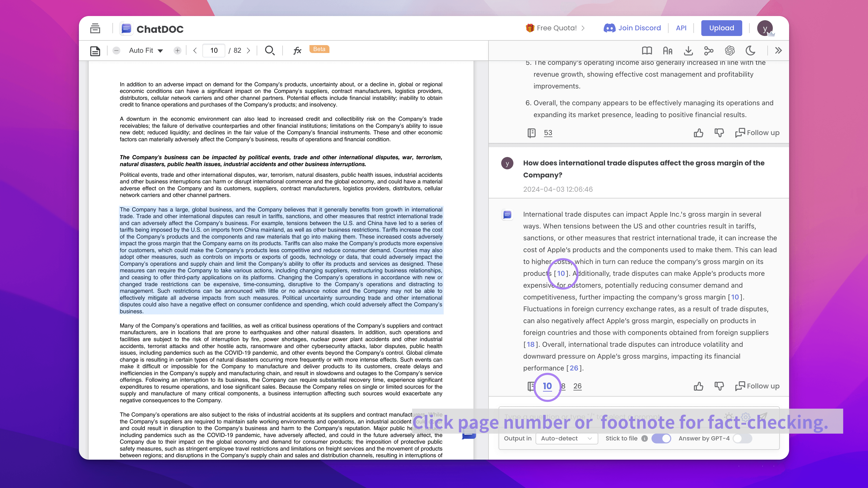Switch to dark mode moon icon
868x488 pixels.
[750, 51]
